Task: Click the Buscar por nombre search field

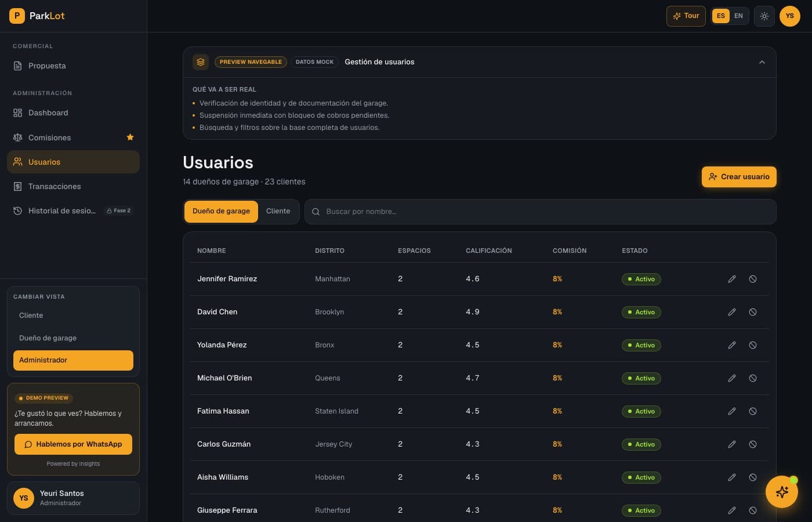Action: 540,212
